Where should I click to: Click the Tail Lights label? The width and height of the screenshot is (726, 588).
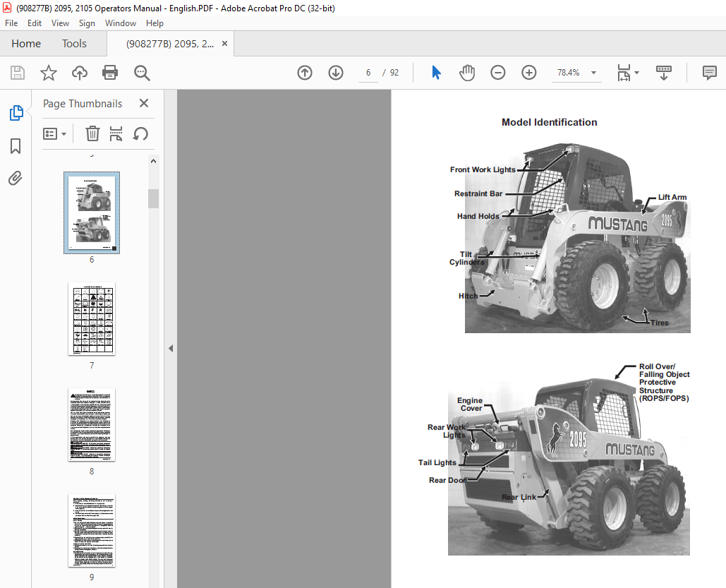(x=437, y=462)
